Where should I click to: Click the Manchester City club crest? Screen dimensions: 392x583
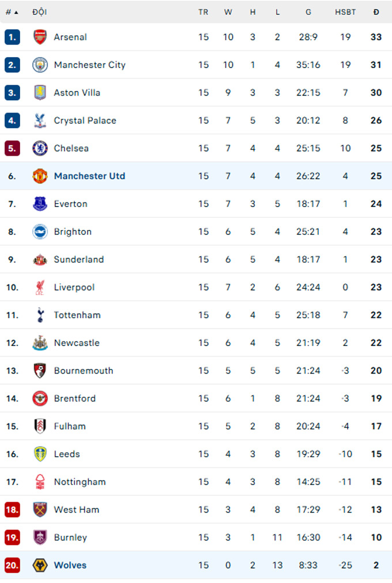[40, 65]
